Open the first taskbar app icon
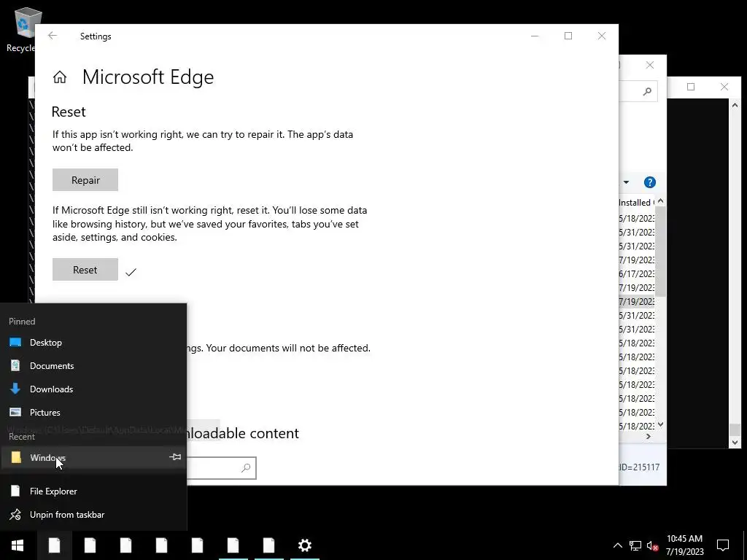Viewport: 747px width, 560px height. [x=54, y=545]
